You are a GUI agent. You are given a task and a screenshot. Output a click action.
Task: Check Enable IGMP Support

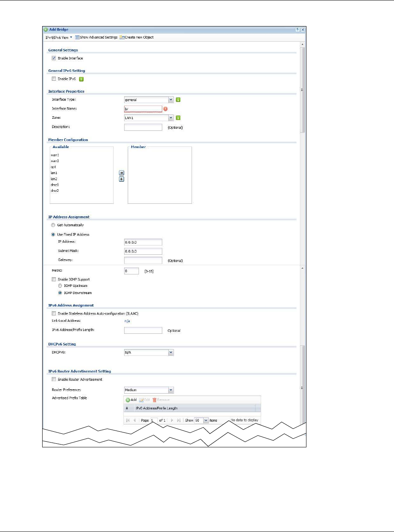(x=54, y=279)
